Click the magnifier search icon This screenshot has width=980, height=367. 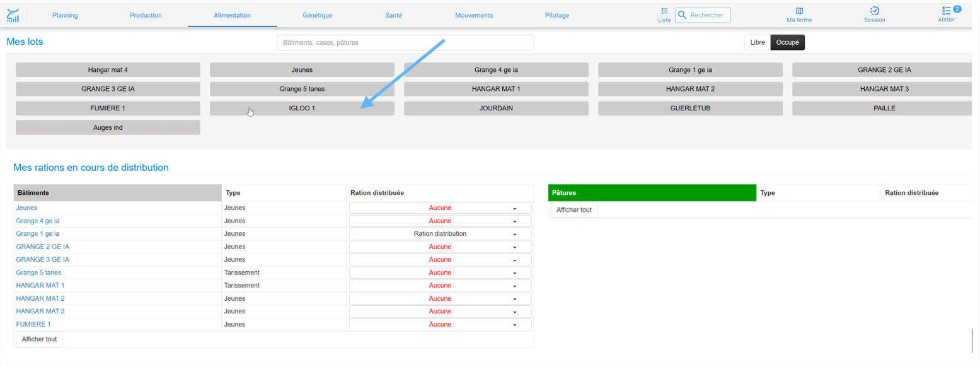click(682, 15)
